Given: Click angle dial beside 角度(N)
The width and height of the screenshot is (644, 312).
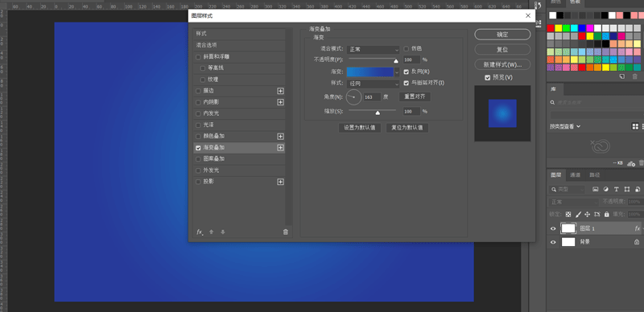Looking at the screenshot, I should (x=353, y=97).
